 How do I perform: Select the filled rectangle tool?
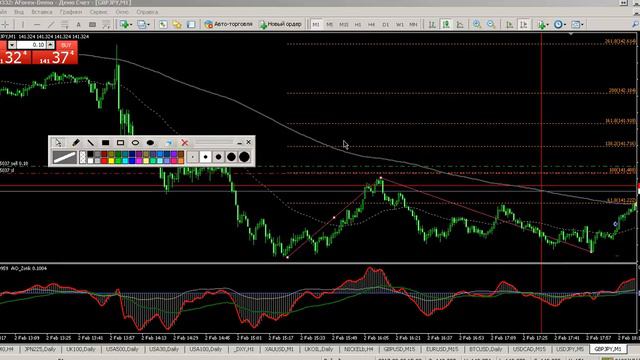pos(105,142)
